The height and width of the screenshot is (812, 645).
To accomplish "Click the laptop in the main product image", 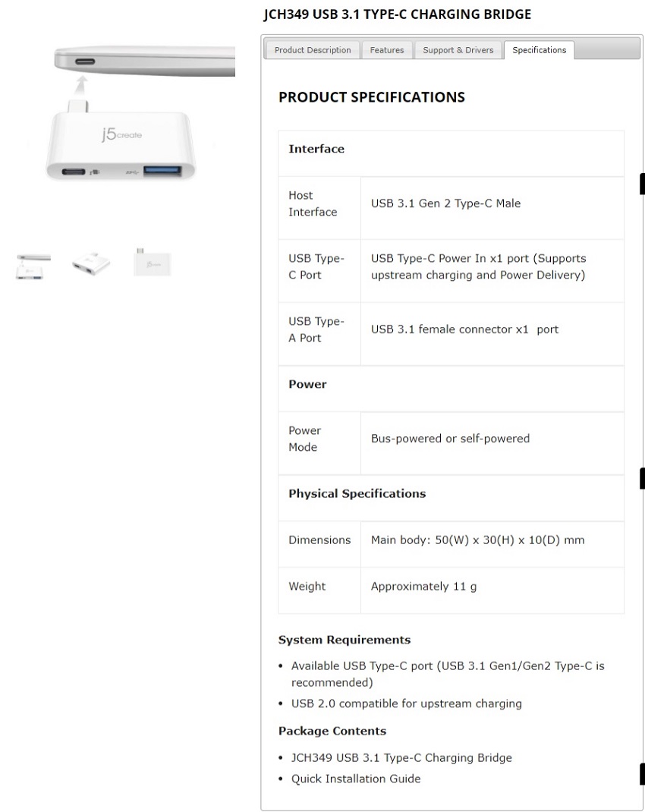I will click(144, 59).
